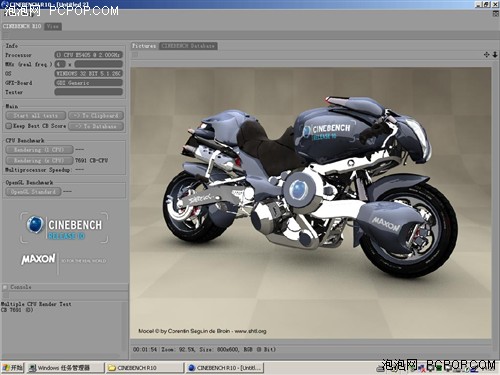500x375 pixels.
Task: Click the CINEBENCH Release 10 logo
Action: [x=64, y=227]
